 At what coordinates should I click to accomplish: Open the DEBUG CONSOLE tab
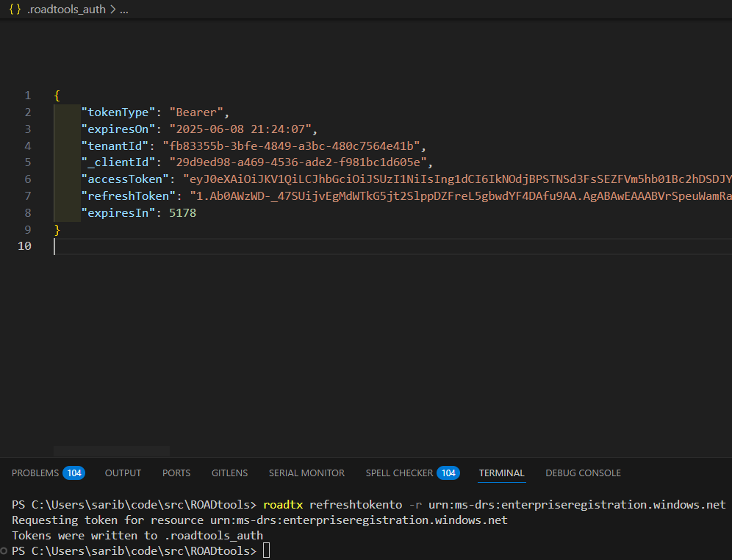coord(583,473)
